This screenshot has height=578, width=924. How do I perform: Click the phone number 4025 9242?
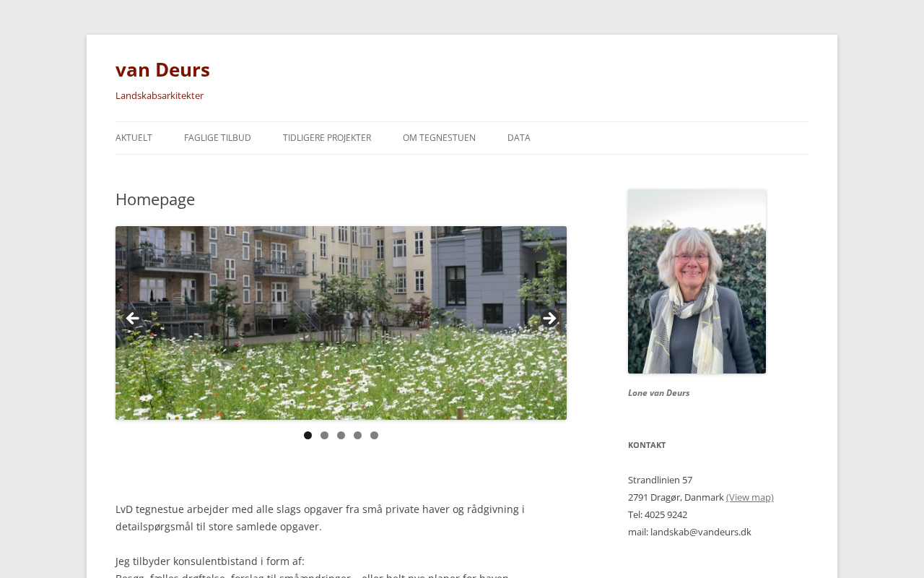[666, 514]
